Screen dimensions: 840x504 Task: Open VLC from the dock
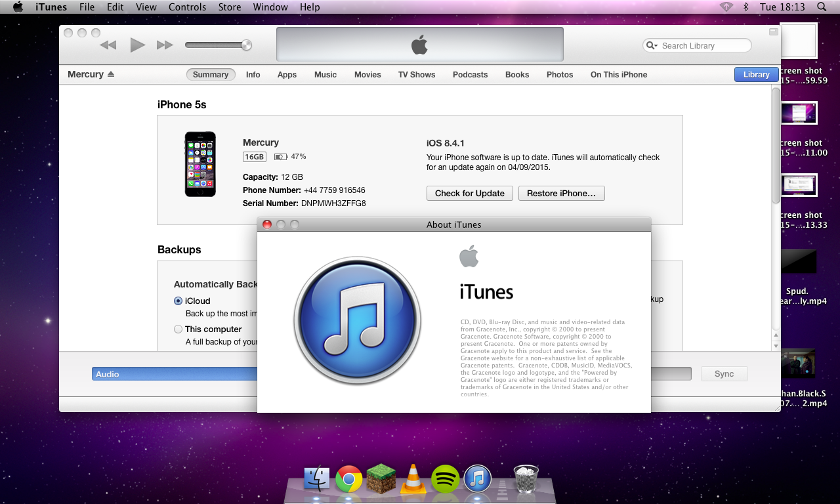(413, 479)
